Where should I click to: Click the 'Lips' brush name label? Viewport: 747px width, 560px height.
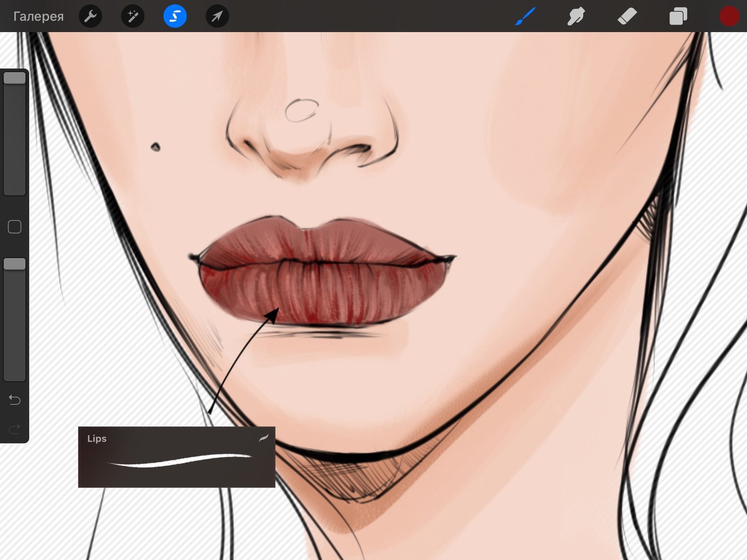click(97, 439)
